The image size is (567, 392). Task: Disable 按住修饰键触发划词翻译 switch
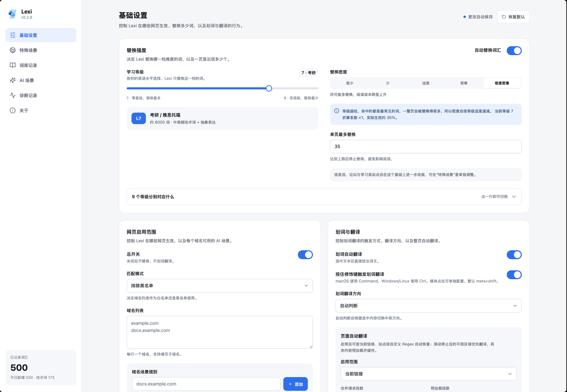pyautogui.click(x=514, y=275)
